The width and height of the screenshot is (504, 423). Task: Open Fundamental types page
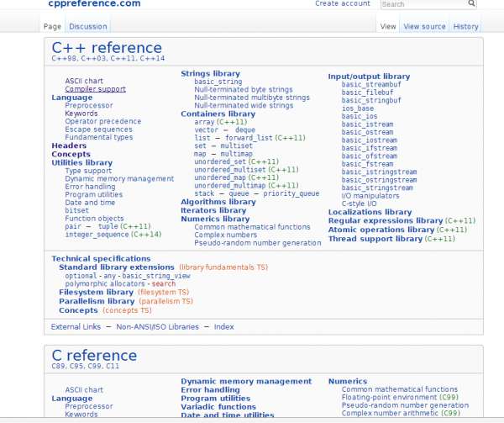[98, 137]
